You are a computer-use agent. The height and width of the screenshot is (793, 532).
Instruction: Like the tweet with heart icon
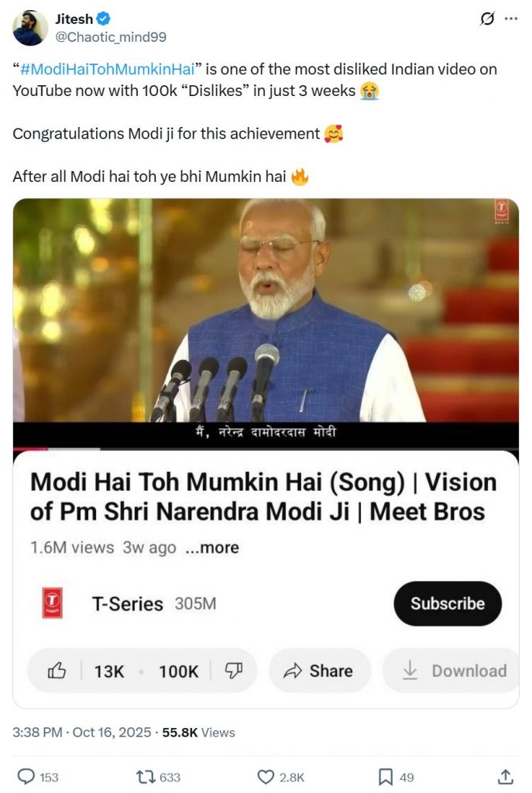tap(266, 777)
